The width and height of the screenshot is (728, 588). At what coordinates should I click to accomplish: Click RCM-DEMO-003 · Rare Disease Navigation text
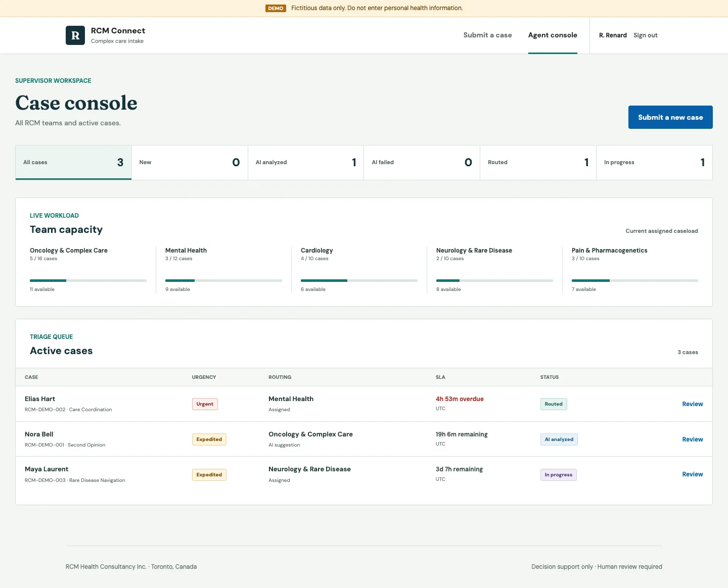coord(75,480)
